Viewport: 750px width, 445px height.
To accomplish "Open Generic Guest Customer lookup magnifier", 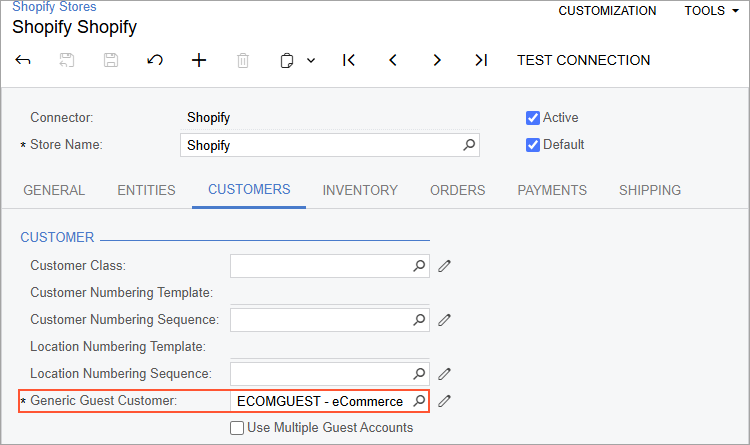I will coord(419,400).
